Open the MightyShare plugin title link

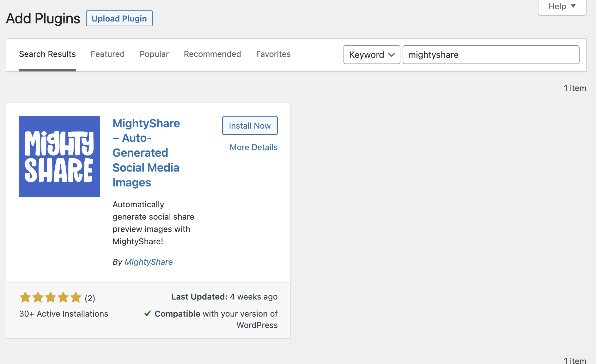(x=146, y=153)
